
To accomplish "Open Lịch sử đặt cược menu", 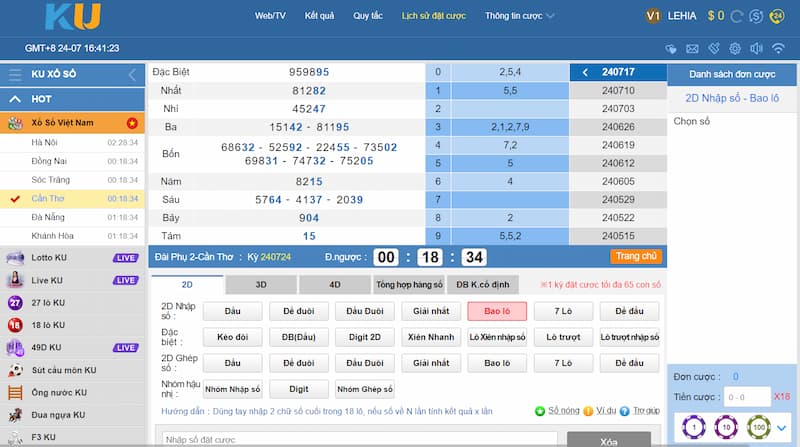I will [x=434, y=16].
